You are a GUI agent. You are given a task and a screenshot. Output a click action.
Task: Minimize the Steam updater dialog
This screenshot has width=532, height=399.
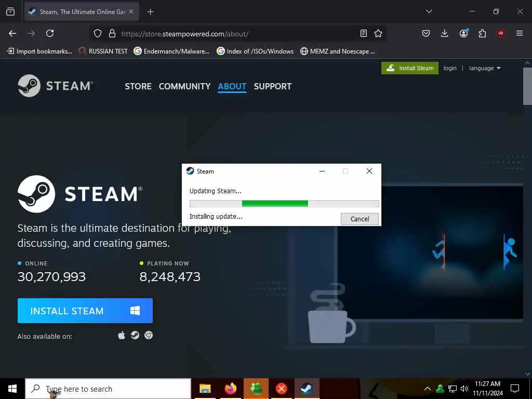[x=322, y=171]
